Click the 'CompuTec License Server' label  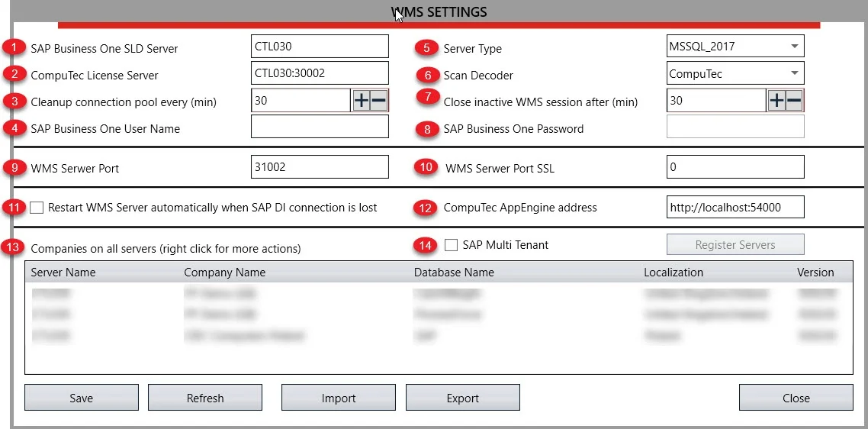click(95, 76)
